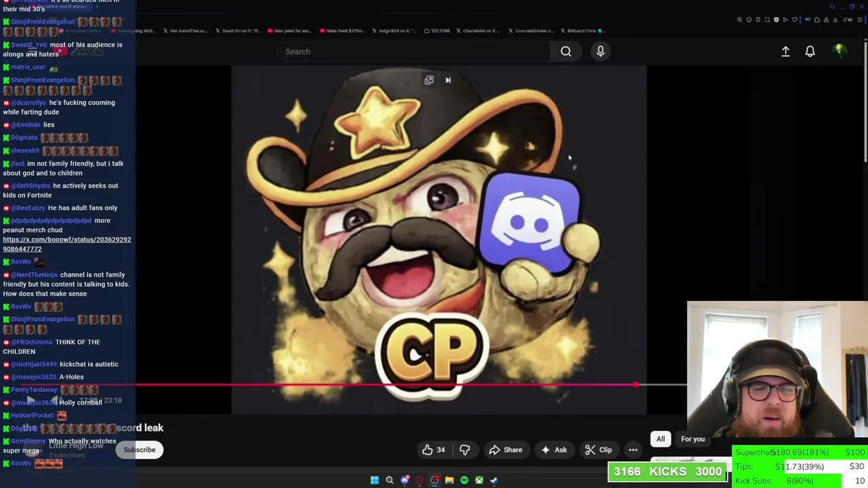868x488 pixels.
Task: Create a clip with Clip button
Action: 598,450
